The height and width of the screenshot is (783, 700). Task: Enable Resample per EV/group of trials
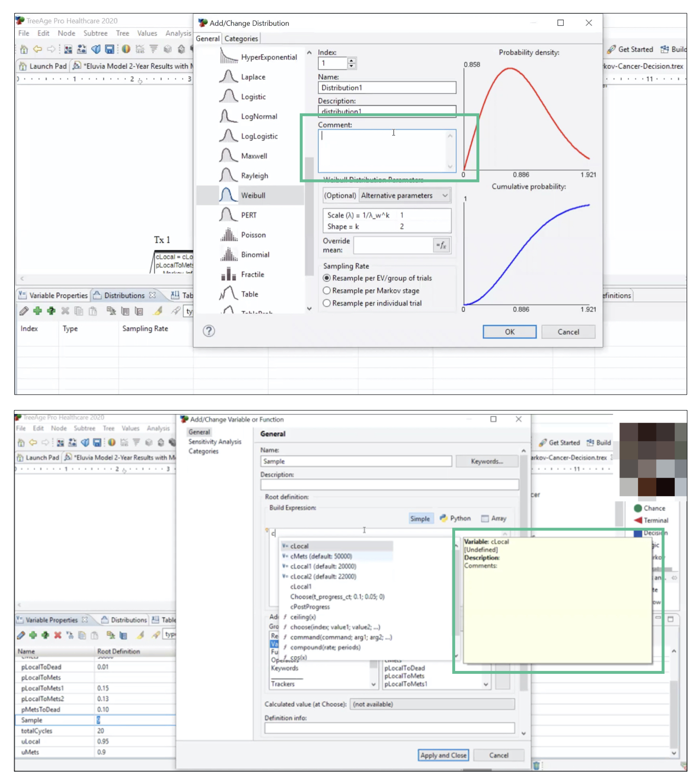[327, 278]
